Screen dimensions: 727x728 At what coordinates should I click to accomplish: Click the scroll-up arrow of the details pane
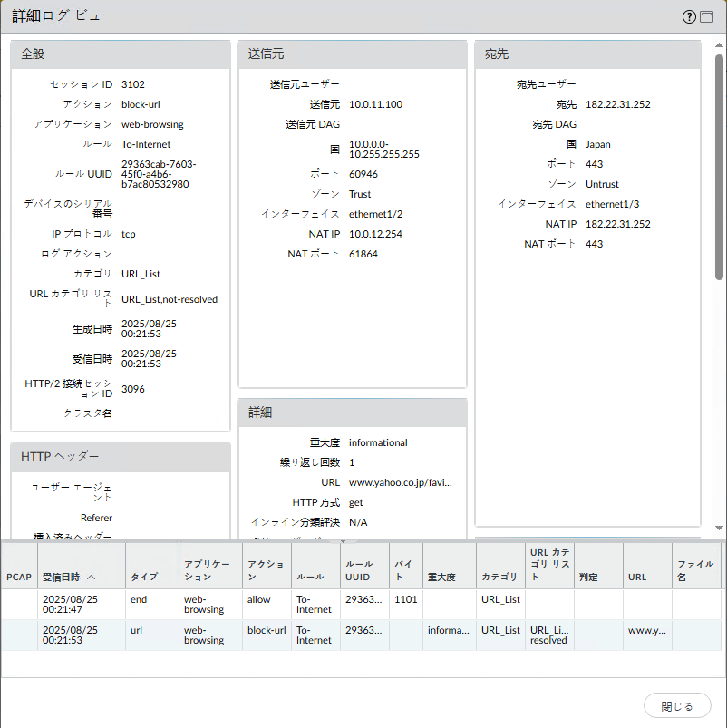(719, 44)
